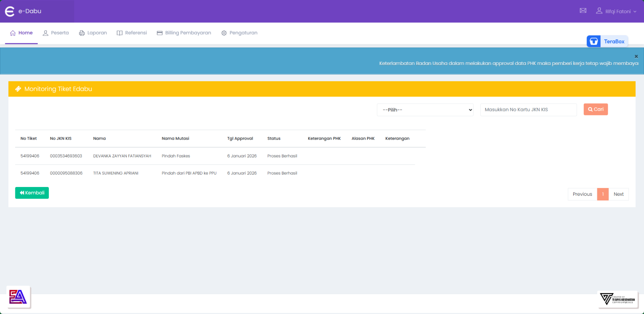Open the mail envelope icon

point(583,11)
